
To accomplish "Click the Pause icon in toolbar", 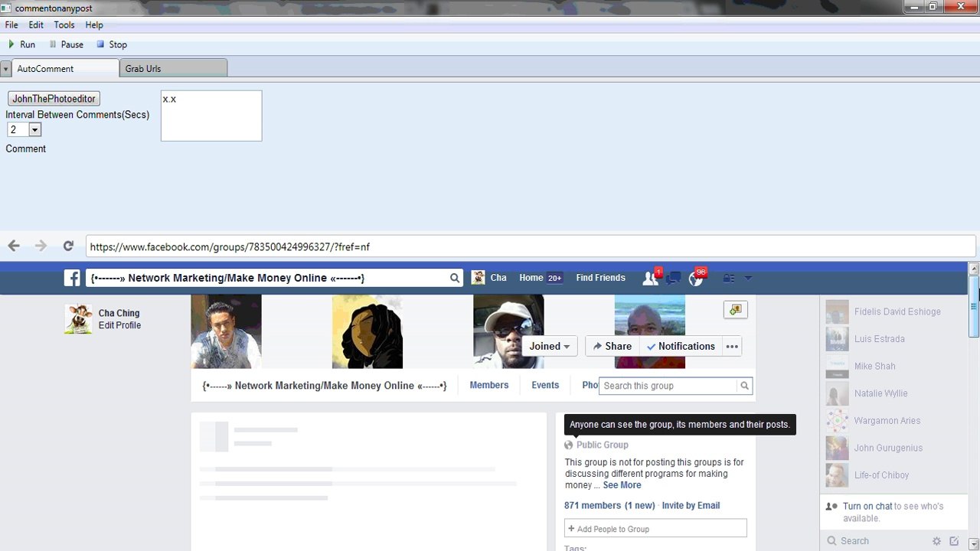I will (x=53, y=44).
